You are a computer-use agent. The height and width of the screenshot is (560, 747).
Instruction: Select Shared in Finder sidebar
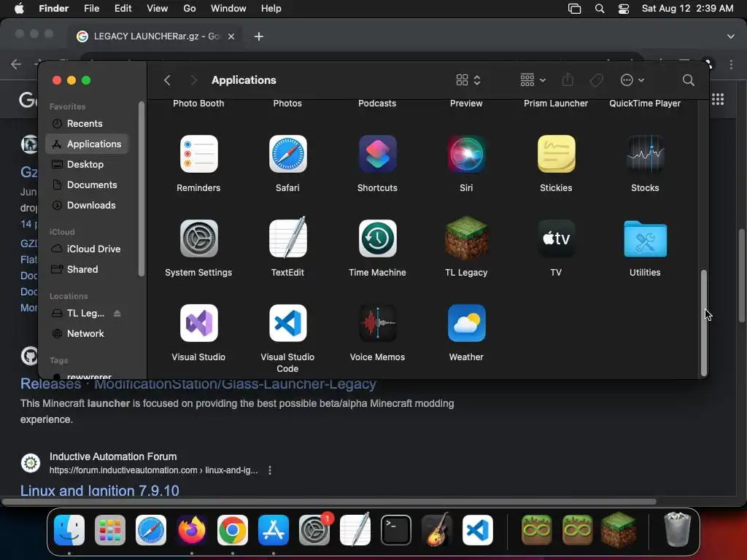[x=87, y=270]
